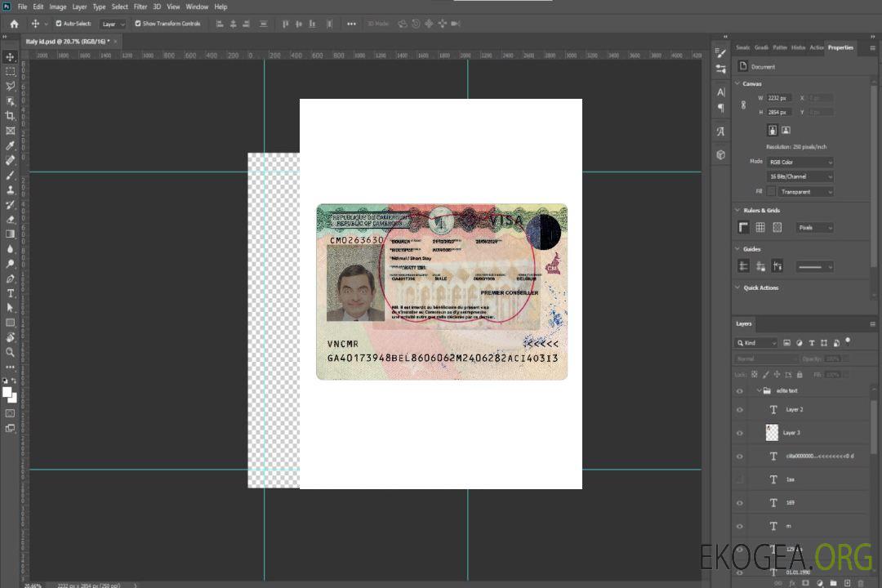Open the Brush Settings panel icon
The height and width of the screenshot is (588, 882).
721,52
